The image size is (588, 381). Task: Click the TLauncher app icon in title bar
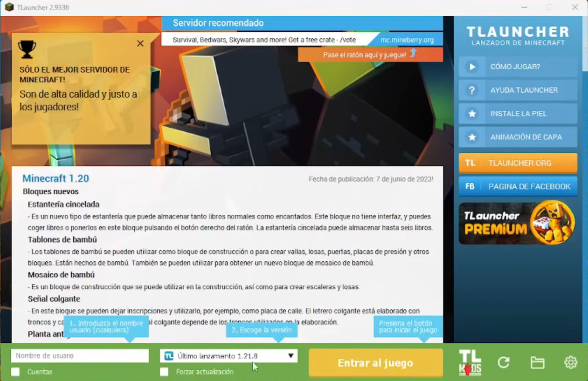(9, 7)
